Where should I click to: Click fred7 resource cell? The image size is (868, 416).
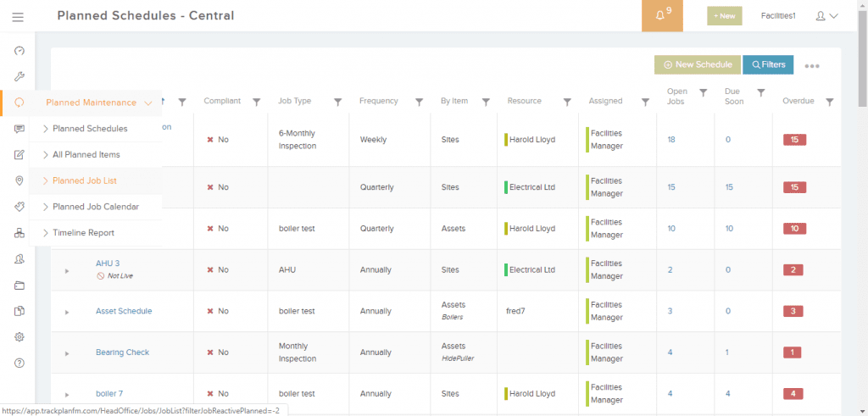(515, 311)
